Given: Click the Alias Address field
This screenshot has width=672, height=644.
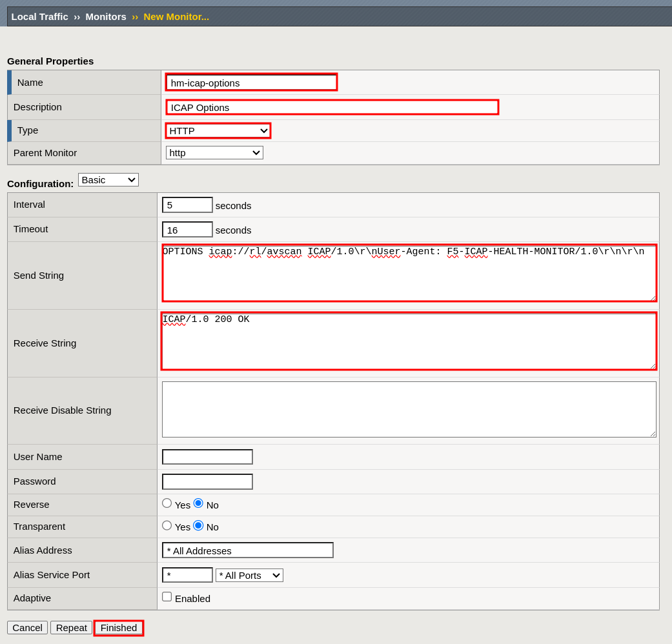Looking at the screenshot, I should [x=247, y=550].
